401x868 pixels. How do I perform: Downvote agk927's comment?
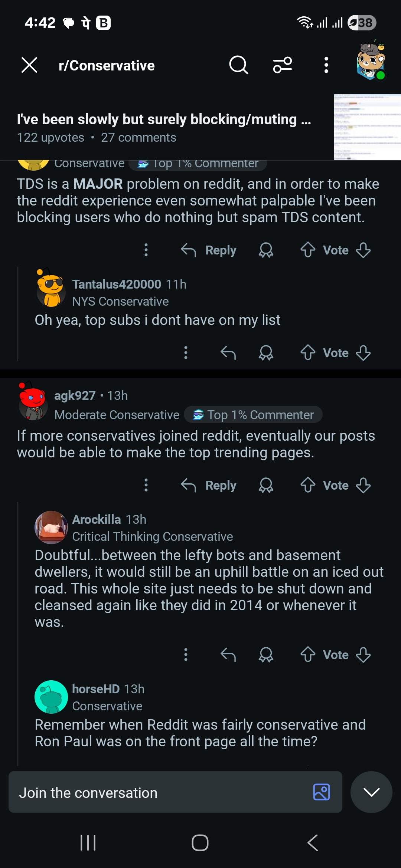point(363,485)
